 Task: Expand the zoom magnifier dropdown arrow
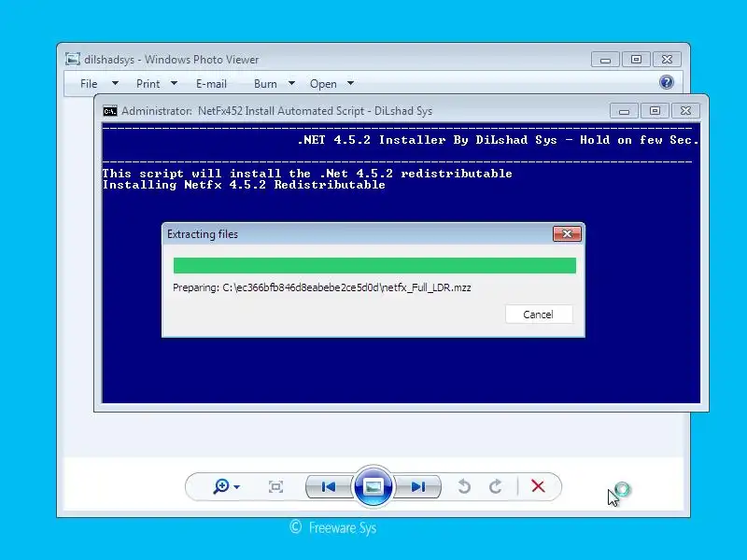[237, 487]
